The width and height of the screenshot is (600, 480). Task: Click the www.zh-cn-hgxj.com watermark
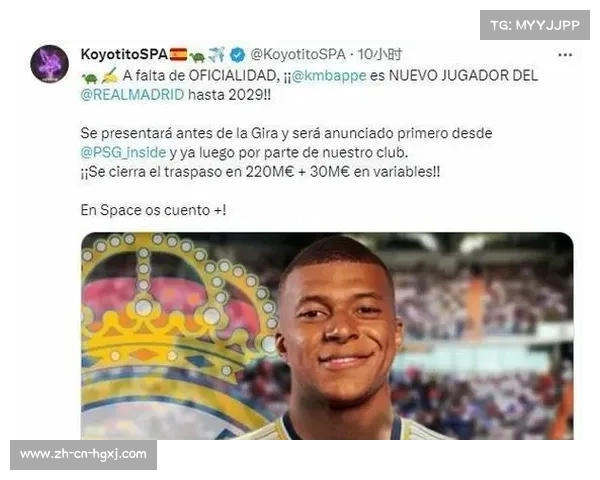(83, 454)
